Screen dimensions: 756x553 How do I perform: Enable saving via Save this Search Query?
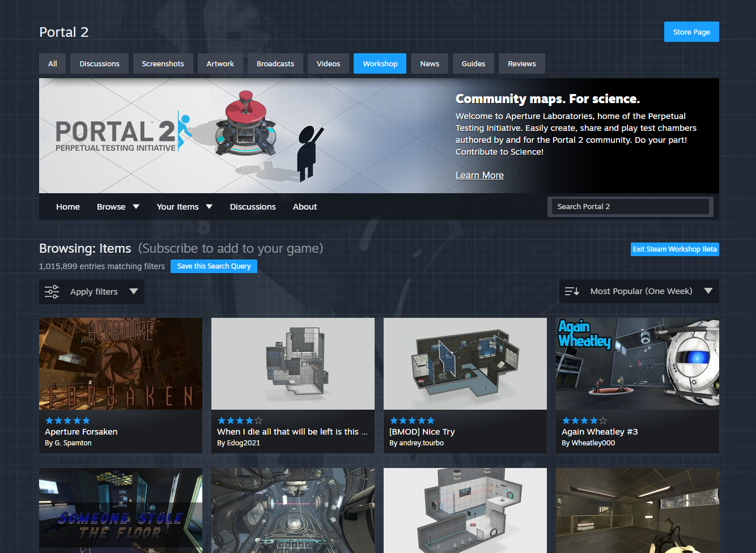click(x=214, y=266)
